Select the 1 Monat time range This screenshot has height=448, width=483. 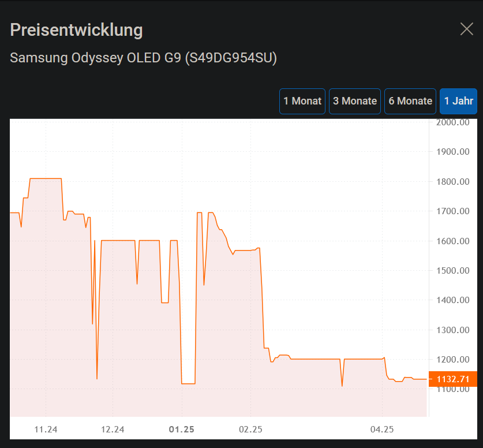coord(302,100)
